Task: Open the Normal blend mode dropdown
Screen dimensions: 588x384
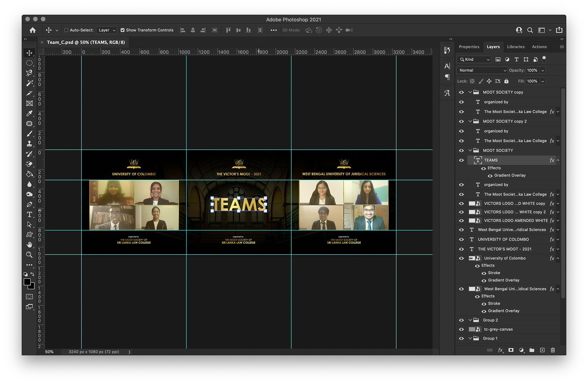Action: [x=482, y=70]
